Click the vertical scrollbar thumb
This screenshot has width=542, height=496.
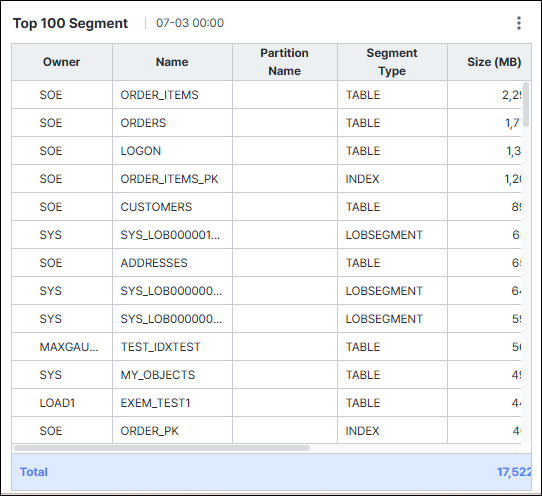tap(526, 104)
